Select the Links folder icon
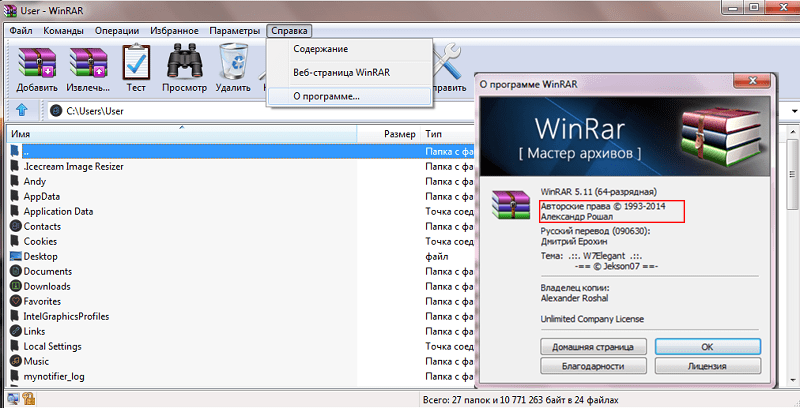The height and width of the screenshot is (408, 800). (x=16, y=331)
